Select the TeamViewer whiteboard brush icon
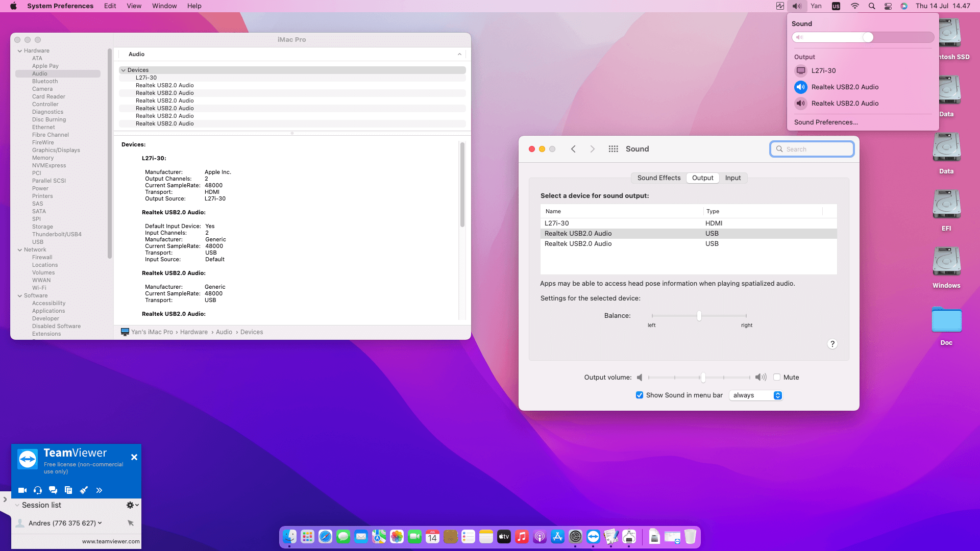Image resolution: width=980 pixels, height=551 pixels. 84,490
